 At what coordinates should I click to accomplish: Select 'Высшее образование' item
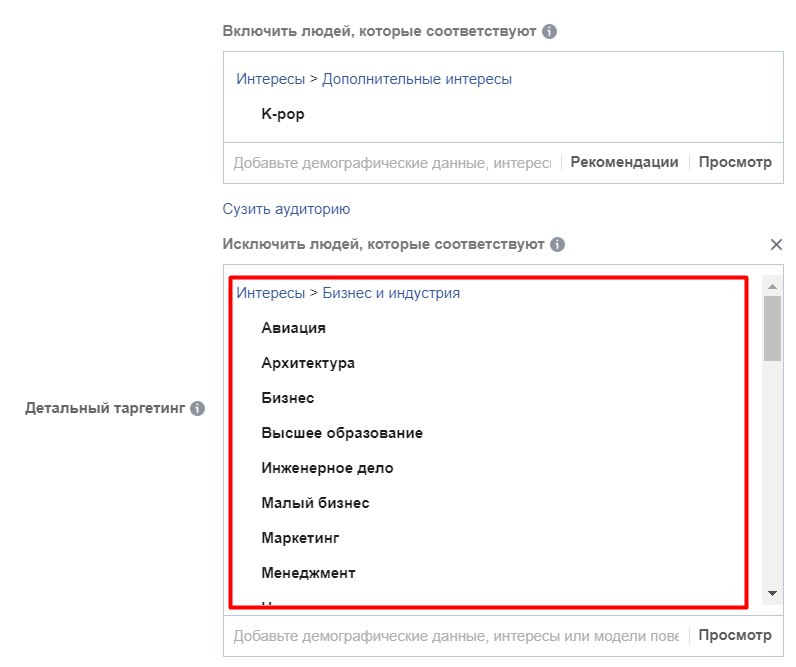coord(342,433)
